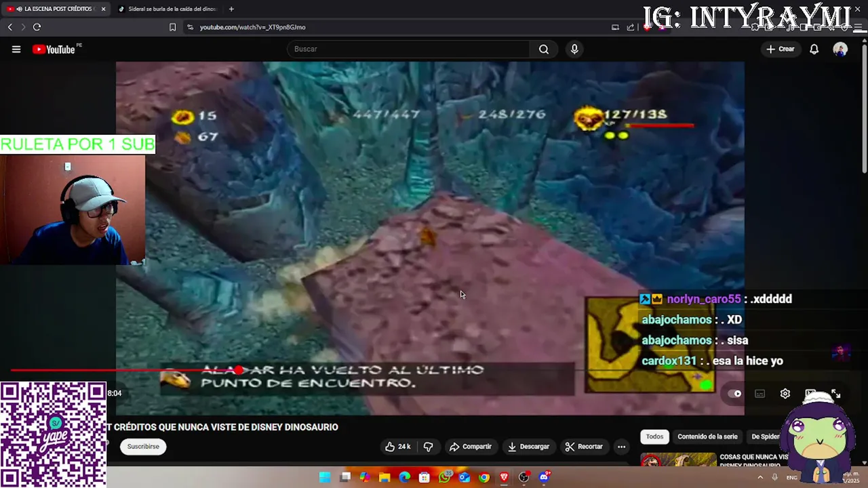This screenshot has height=488, width=868.
Task: Click the Compartir share button
Action: point(470,447)
